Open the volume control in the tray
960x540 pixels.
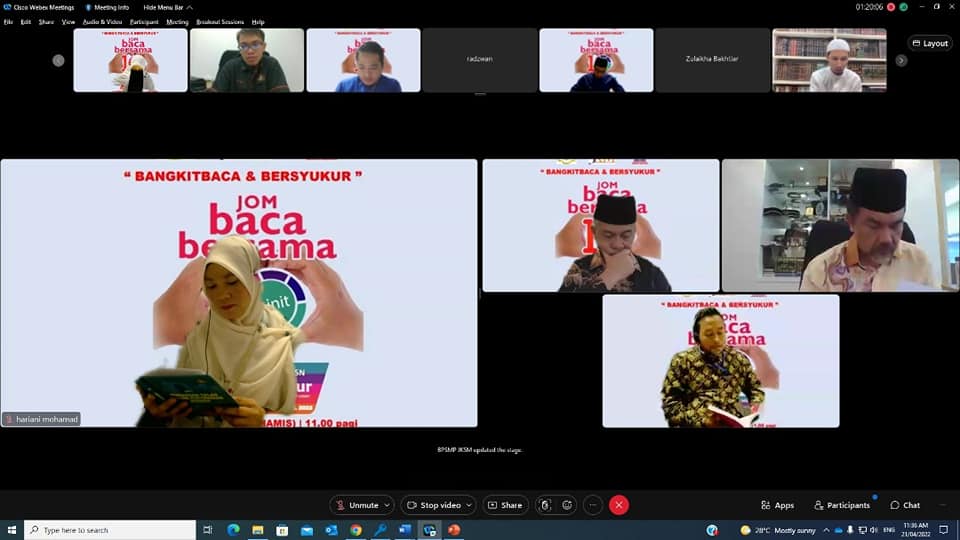(x=874, y=530)
